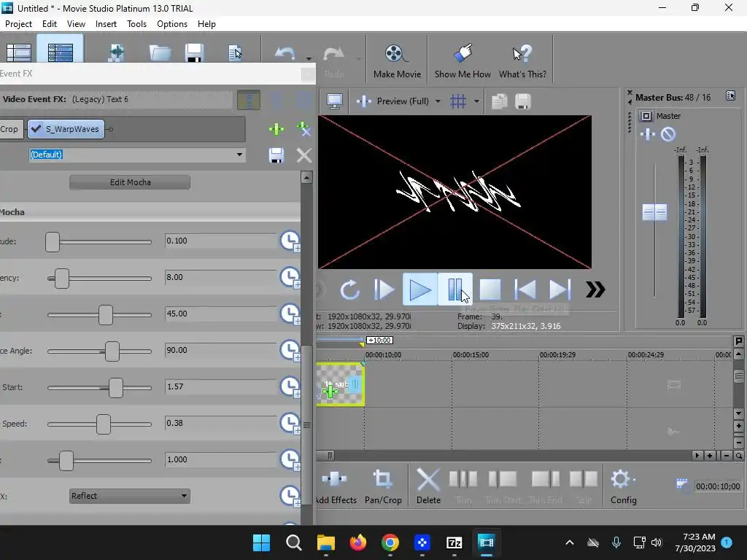Click the Master automation settings icon
Viewport: 747px width, 560px height.
pos(668,134)
